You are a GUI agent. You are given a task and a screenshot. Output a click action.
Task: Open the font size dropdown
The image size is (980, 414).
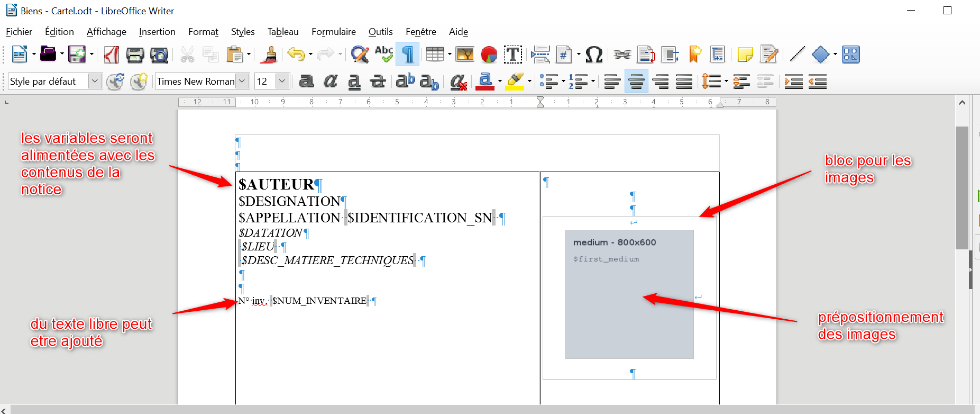[x=282, y=81]
